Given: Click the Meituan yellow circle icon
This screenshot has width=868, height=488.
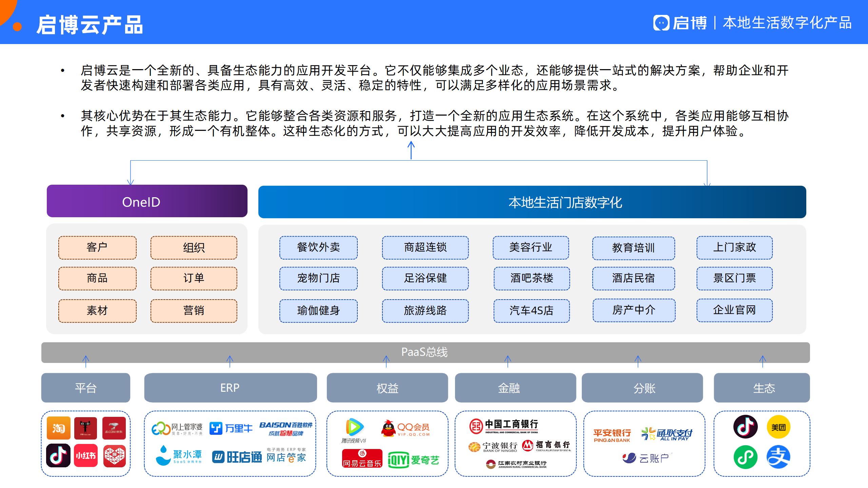Looking at the screenshot, I should click(778, 427).
